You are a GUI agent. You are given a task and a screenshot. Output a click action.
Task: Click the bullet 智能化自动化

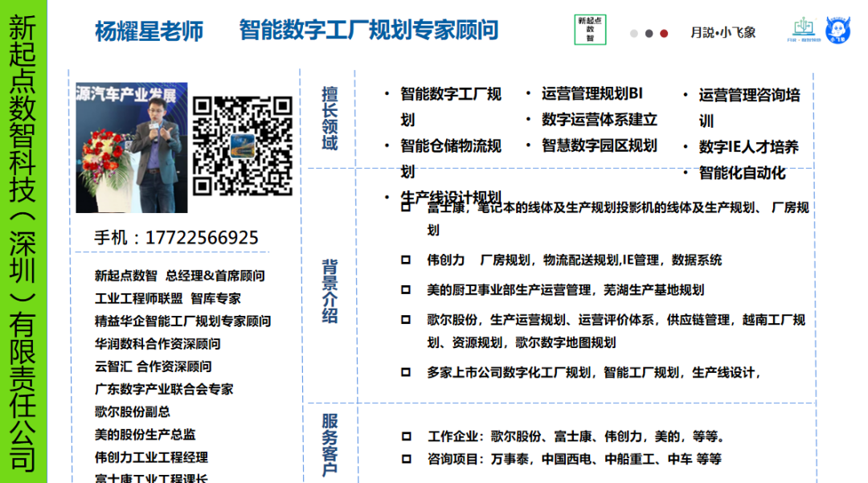[743, 173]
